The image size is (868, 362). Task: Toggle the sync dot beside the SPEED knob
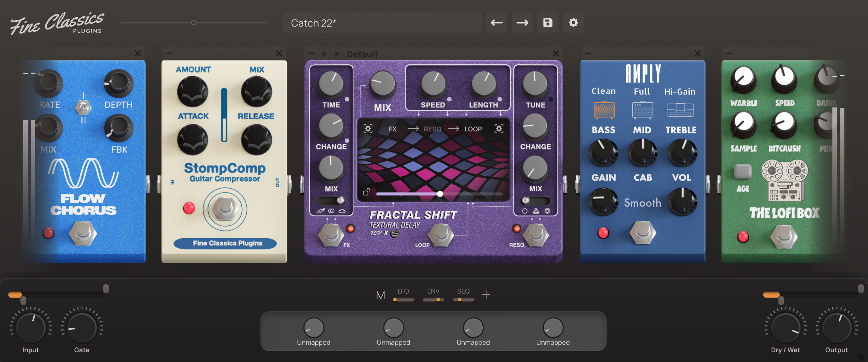[449, 99]
